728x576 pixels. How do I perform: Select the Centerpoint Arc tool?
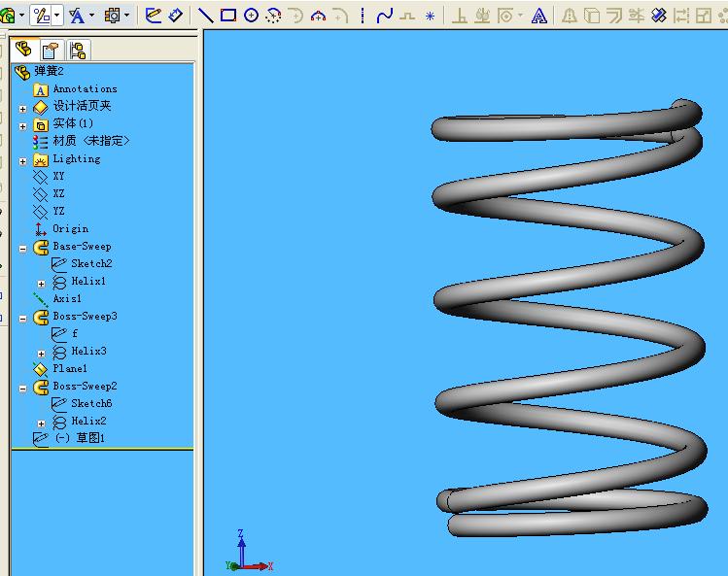tap(273, 16)
